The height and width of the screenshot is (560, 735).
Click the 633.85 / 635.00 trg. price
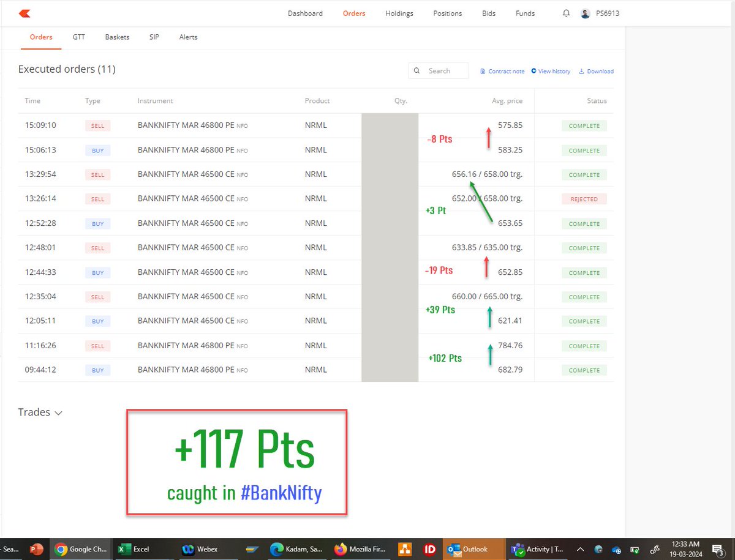point(487,248)
